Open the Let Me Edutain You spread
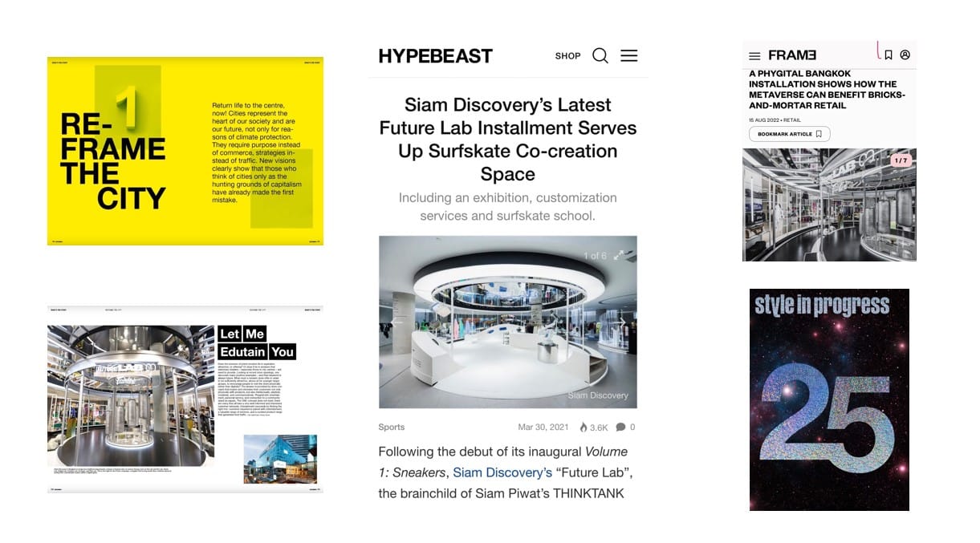This screenshot has height=543, width=980. tap(185, 399)
